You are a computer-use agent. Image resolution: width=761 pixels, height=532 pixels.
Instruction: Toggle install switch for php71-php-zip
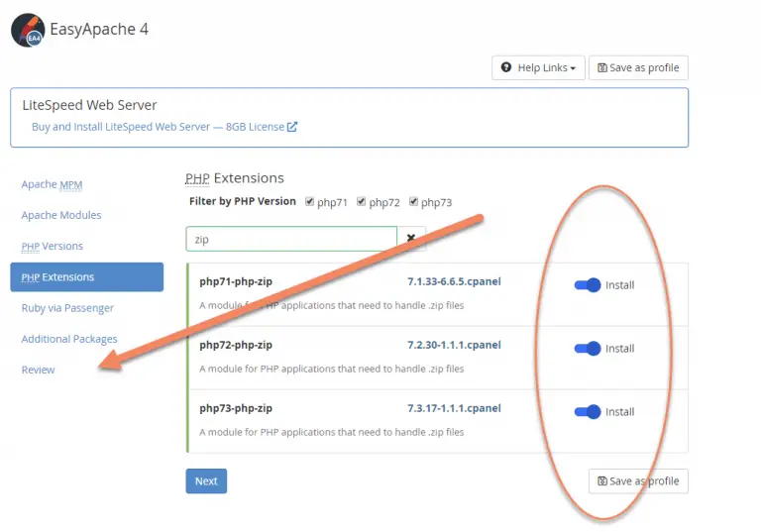pyautogui.click(x=588, y=285)
